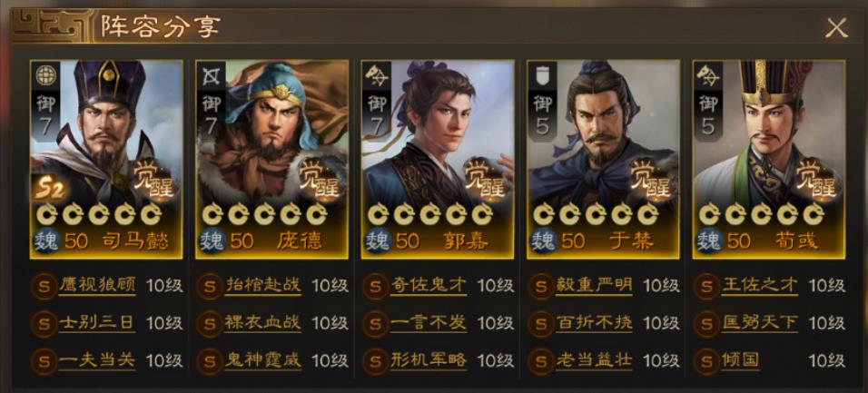Click the shield troop icon on 于禁 card
868x393 pixels.
pyautogui.click(x=541, y=74)
